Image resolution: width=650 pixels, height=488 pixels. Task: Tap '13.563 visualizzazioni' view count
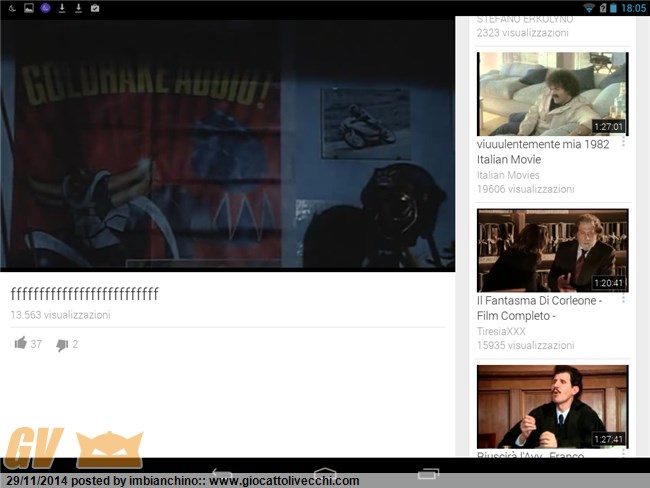click(61, 315)
